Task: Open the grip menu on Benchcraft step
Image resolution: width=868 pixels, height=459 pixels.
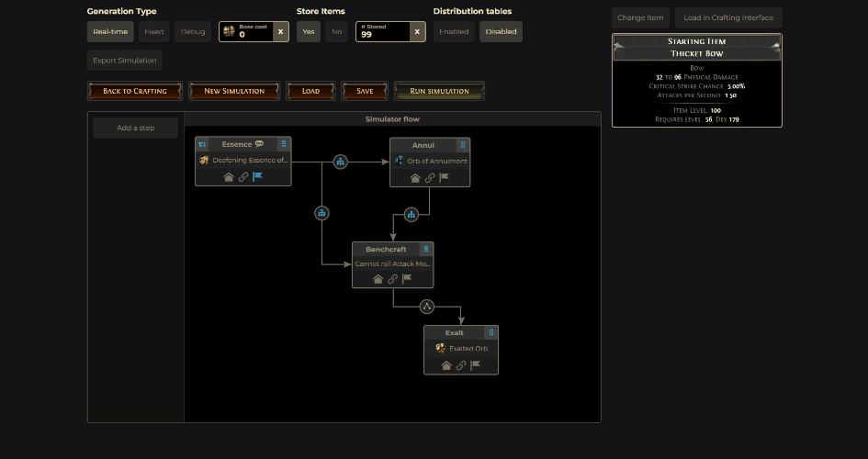Action: tap(425, 249)
